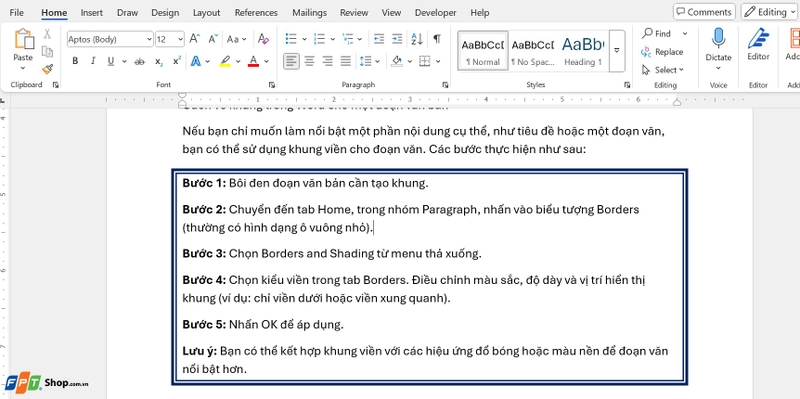Activate the Format Painter brush
Screen dimensions: 800x399
(47, 69)
